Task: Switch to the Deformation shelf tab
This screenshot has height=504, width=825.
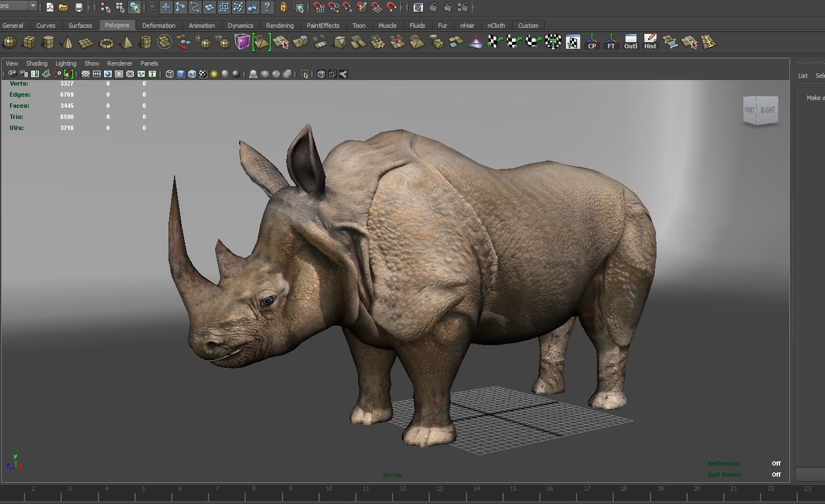Action: (158, 26)
